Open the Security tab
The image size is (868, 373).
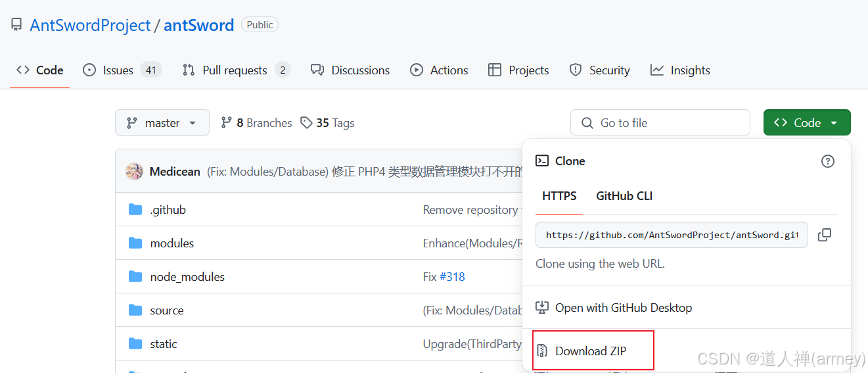point(599,70)
